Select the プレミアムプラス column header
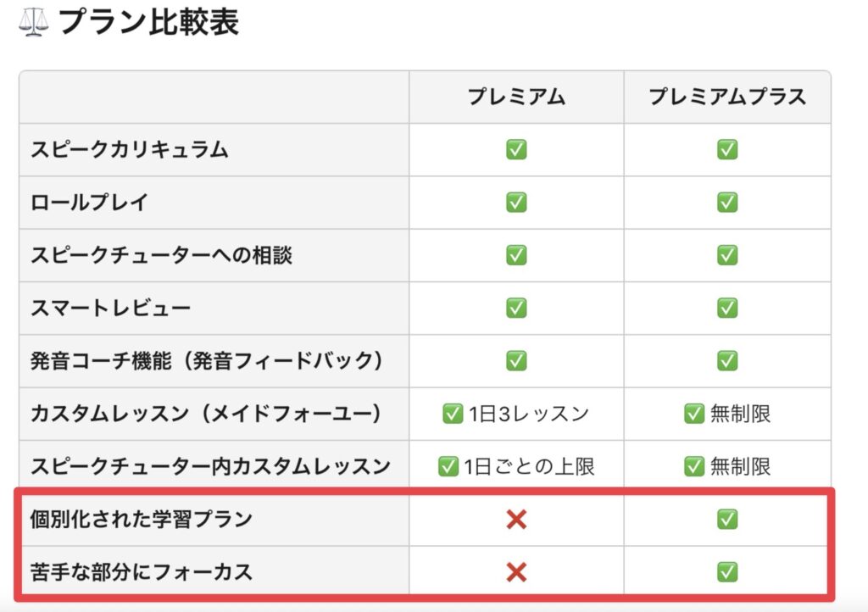The image size is (868, 612). tap(727, 97)
